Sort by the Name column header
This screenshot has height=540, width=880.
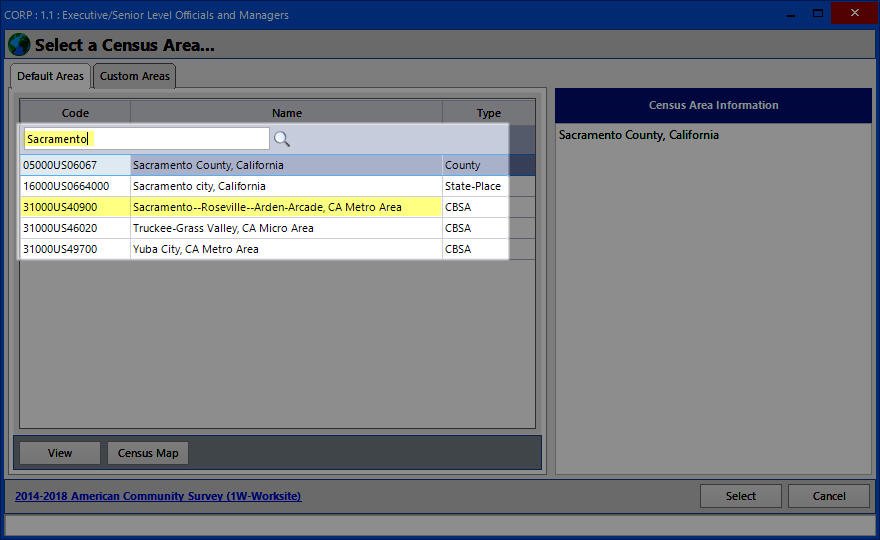287,113
